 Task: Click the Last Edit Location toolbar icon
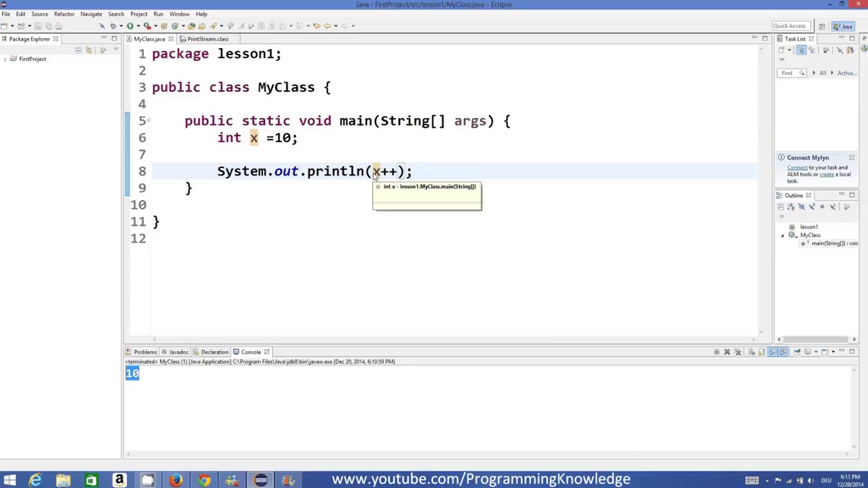pos(317,26)
